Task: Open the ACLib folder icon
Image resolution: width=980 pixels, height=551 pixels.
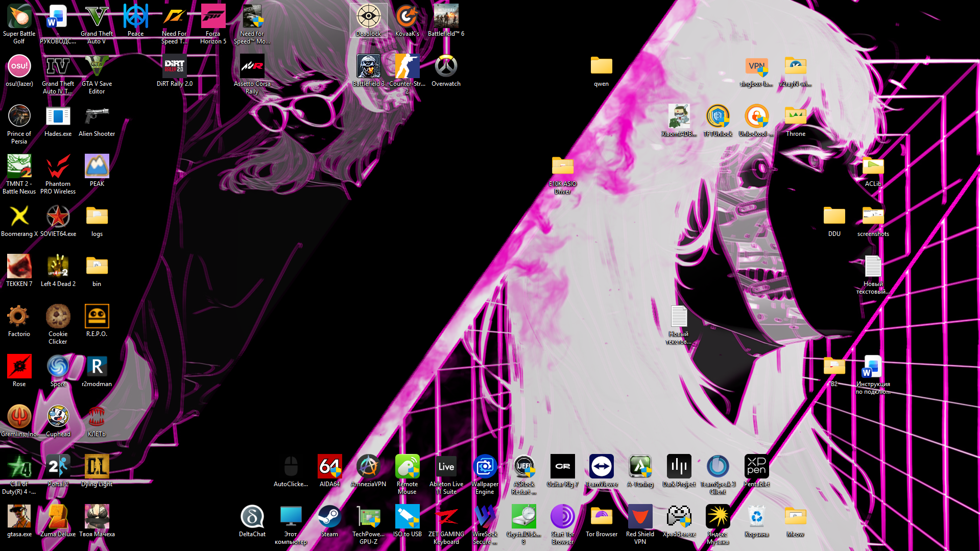Action: (873, 171)
